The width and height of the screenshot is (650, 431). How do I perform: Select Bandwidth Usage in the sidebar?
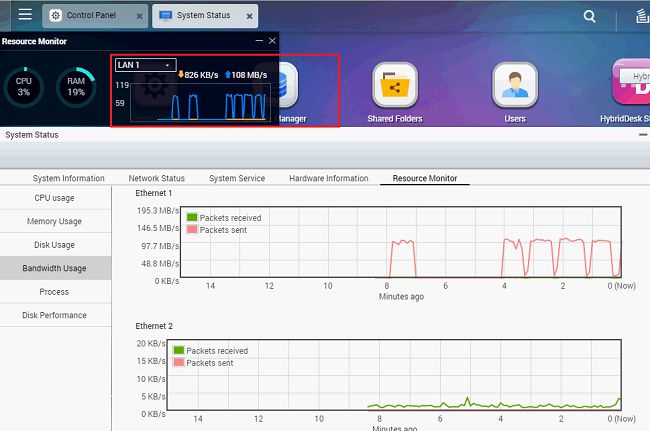[56, 268]
